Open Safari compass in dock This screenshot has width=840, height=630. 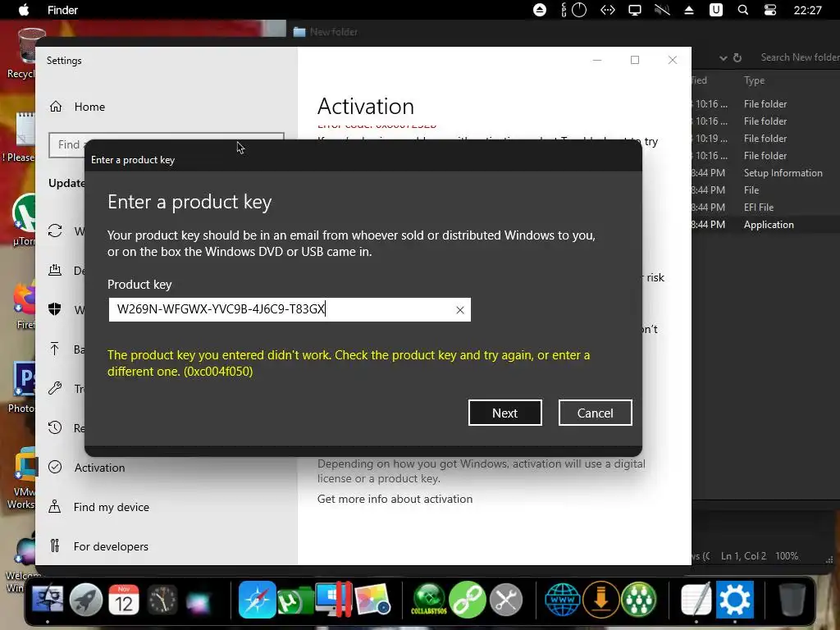[257, 600]
